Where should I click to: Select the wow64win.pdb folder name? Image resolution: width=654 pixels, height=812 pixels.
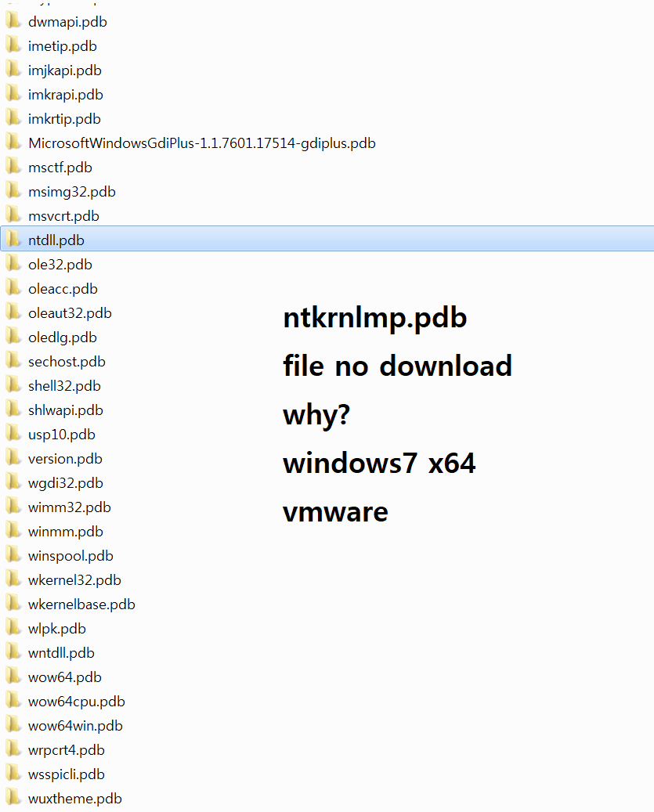click(76, 726)
